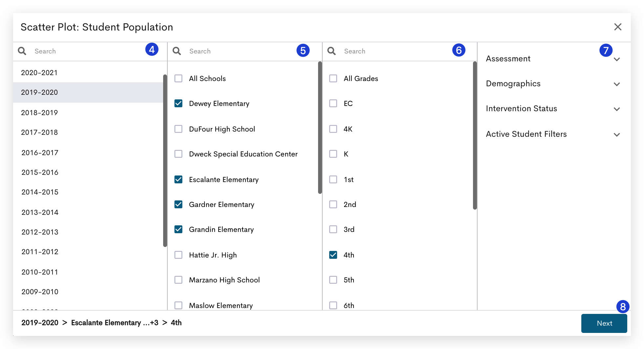Select the 2014-2015 school year
Screen dimensions: 644x349
tap(88, 192)
